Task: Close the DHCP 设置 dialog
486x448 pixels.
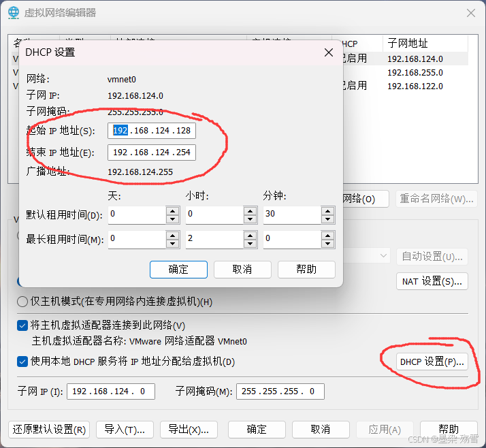Action: coord(329,52)
